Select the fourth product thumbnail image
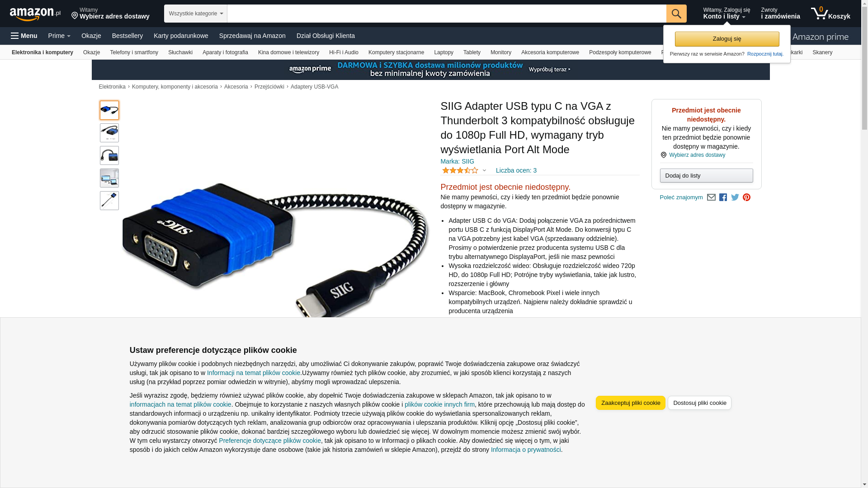 click(109, 178)
